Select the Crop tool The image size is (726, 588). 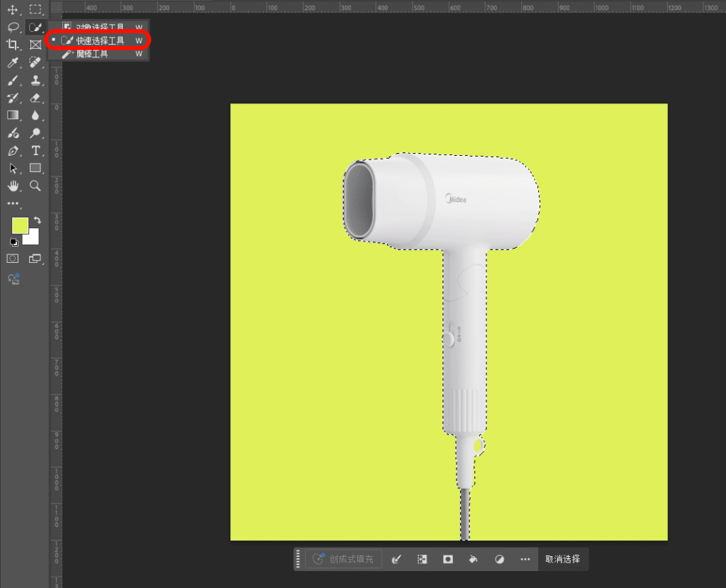pos(13,45)
